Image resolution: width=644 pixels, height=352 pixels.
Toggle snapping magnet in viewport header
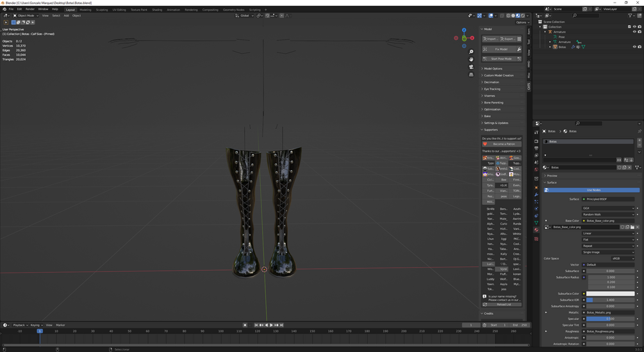[x=267, y=15]
